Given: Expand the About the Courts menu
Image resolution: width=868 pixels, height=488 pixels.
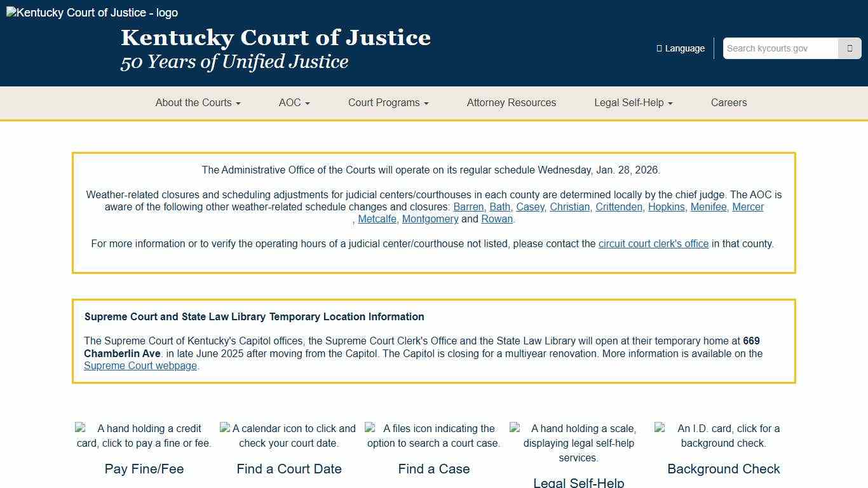Looking at the screenshot, I should (x=198, y=103).
